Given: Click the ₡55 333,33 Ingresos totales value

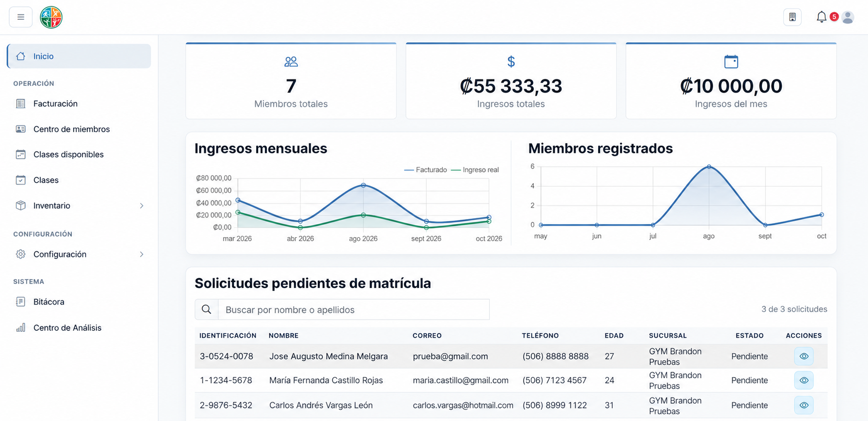Looking at the screenshot, I should [511, 86].
